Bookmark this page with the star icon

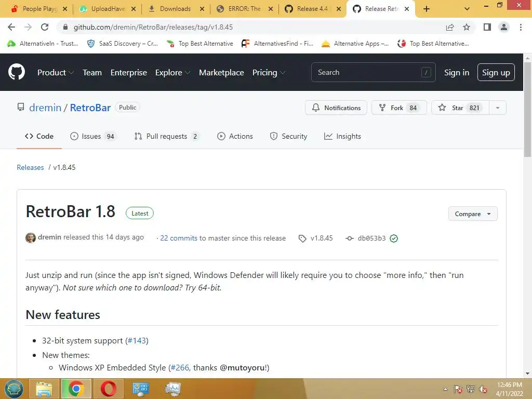point(467,27)
